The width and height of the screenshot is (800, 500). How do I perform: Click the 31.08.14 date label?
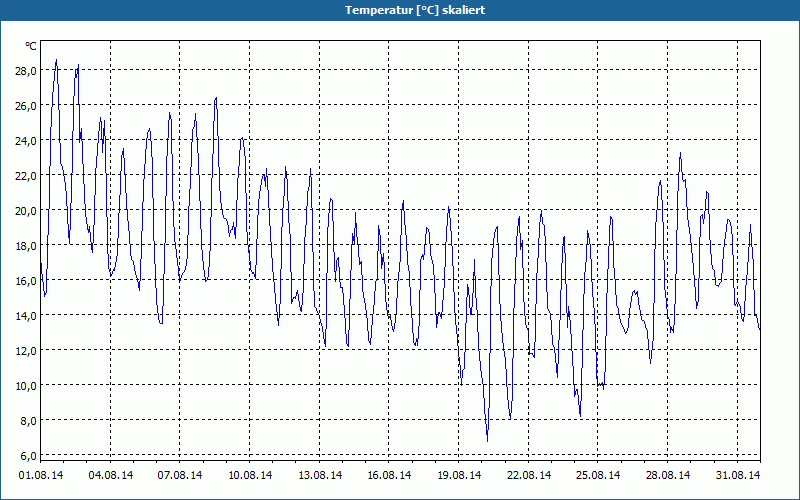[738, 475]
